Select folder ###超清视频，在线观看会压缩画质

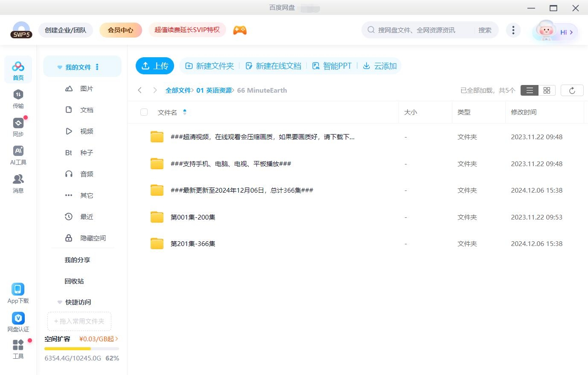pos(262,137)
